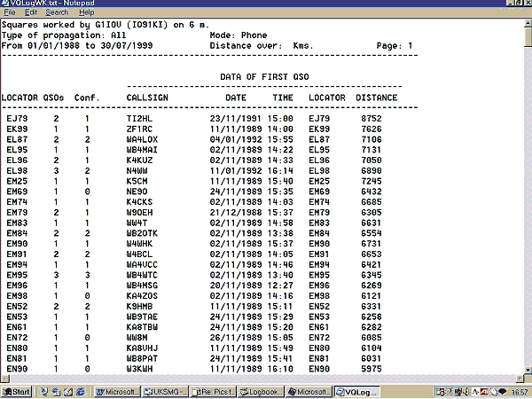Switch to the UKSMG taskbar window
The width and height of the screenshot is (532, 399).
[x=165, y=392]
